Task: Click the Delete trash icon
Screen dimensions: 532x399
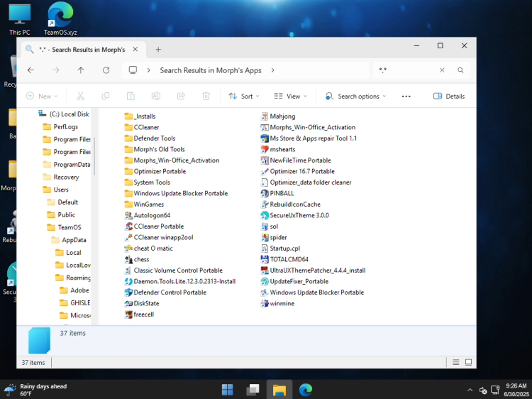Action: click(206, 96)
